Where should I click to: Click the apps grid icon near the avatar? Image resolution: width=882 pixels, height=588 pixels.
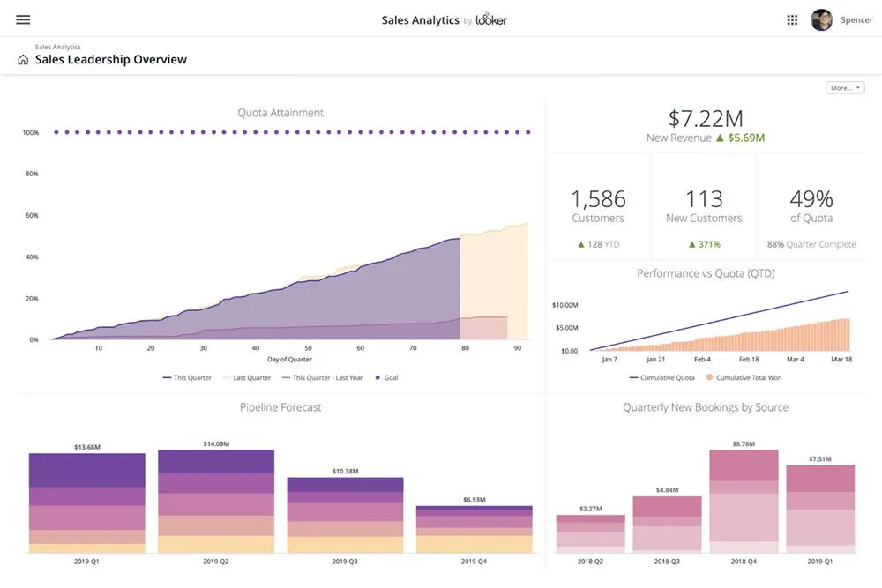[x=792, y=19]
